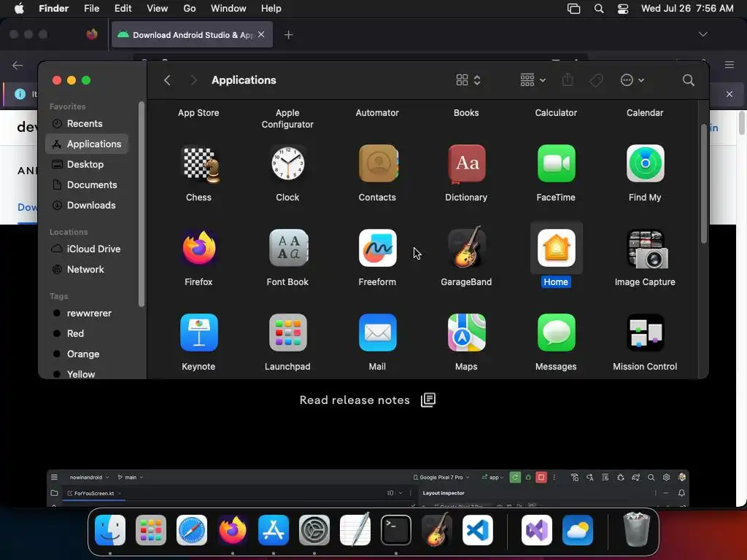Click the Finder sidebar scrollbar

[142, 204]
